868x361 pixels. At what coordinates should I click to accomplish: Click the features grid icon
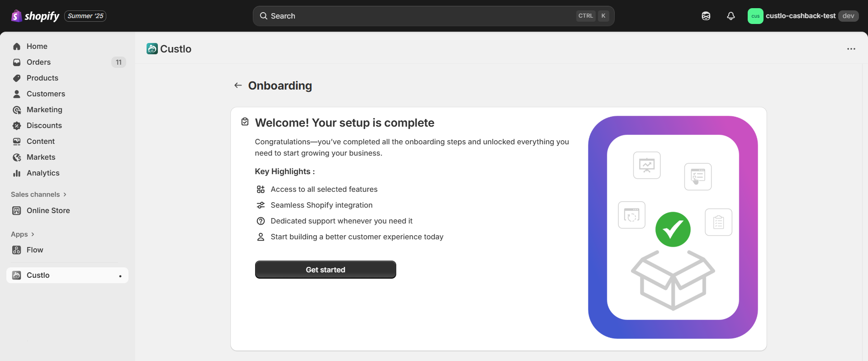pos(261,189)
